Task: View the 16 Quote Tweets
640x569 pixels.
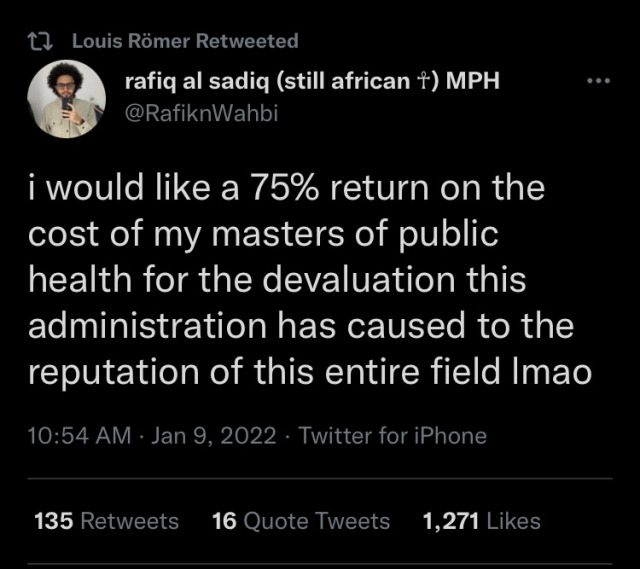Action: tap(301, 521)
